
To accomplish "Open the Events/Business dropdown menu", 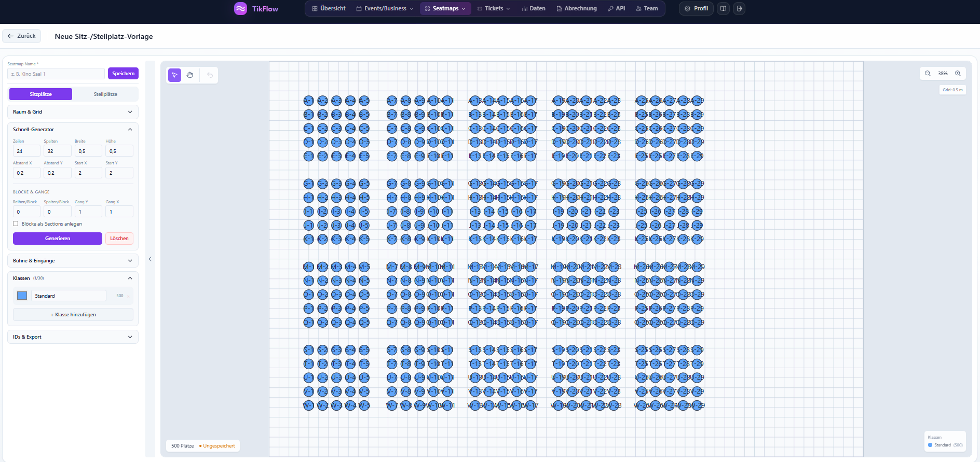I will click(385, 9).
